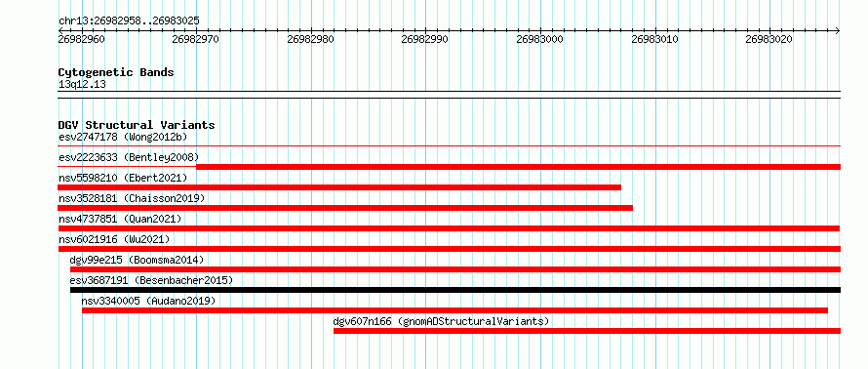Click the red bar under nsv4737851
Viewport: 868px width, 369px height.
[449, 228]
